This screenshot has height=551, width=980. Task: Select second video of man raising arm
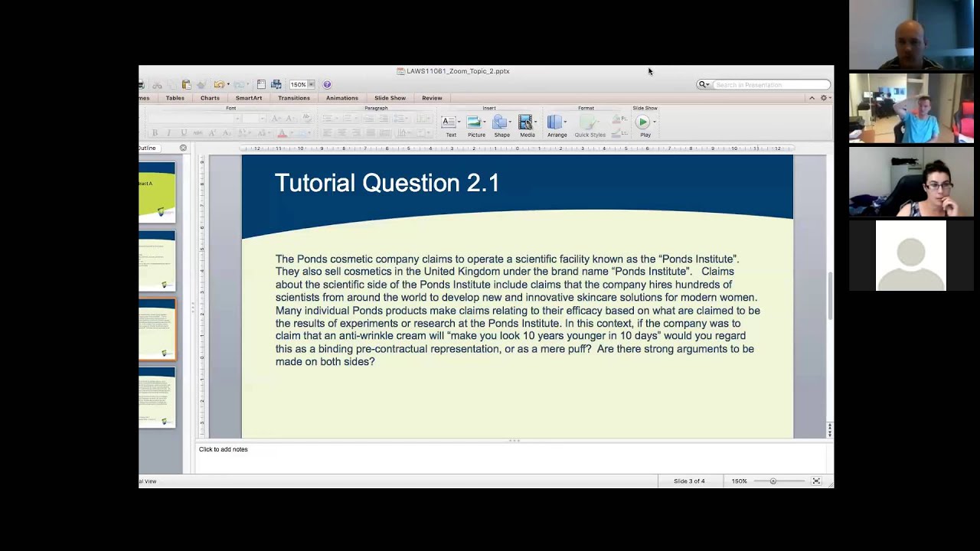click(911, 108)
